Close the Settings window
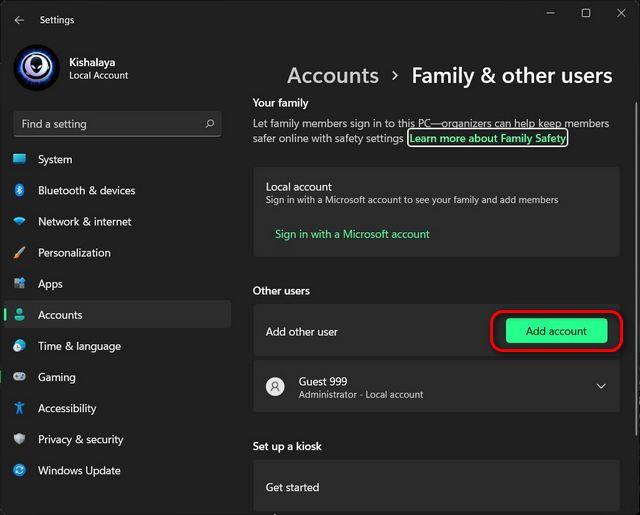The height and width of the screenshot is (515, 640). [621, 13]
